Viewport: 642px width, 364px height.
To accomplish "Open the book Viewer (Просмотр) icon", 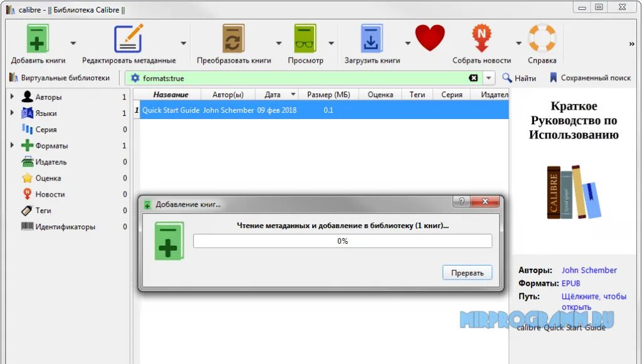I will [305, 38].
